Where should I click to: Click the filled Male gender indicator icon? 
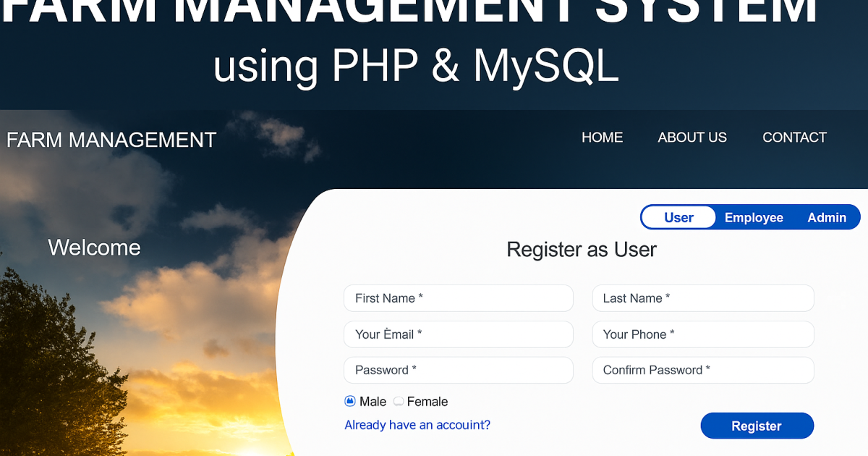point(349,401)
